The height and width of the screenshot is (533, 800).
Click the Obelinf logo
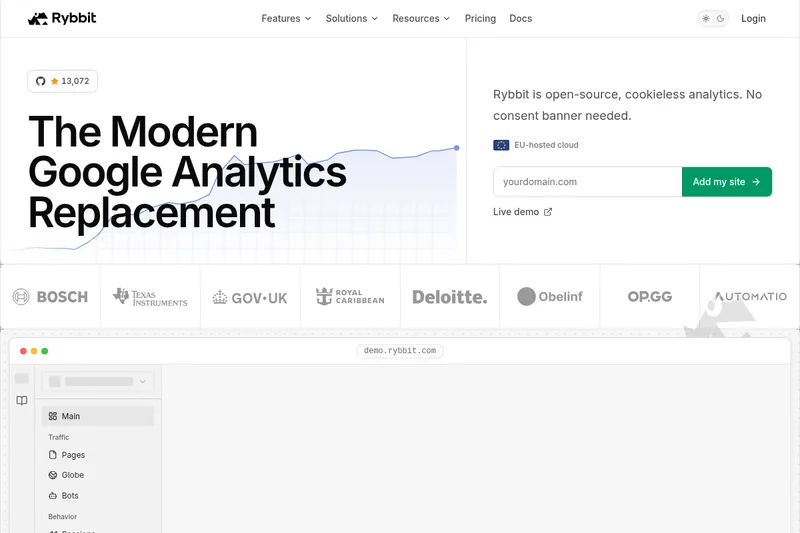click(549, 296)
